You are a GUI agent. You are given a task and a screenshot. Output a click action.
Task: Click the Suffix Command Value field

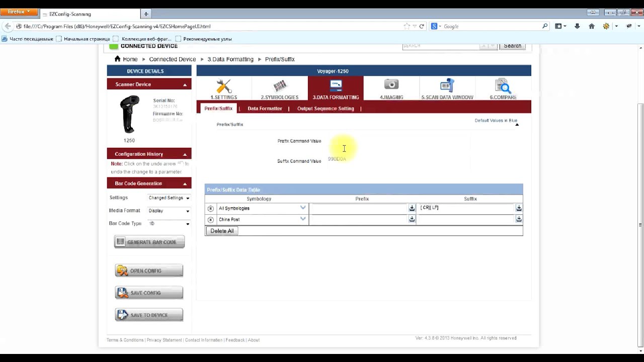coord(398,159)
